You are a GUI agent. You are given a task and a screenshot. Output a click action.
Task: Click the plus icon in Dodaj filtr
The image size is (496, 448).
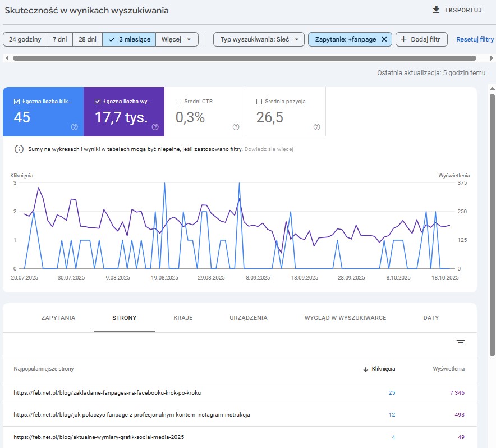click(x=403, y=39)
